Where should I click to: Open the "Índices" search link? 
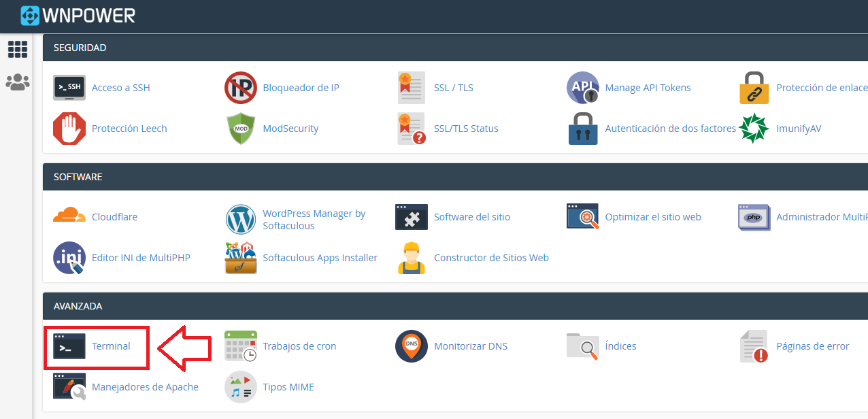coord(621,346)
